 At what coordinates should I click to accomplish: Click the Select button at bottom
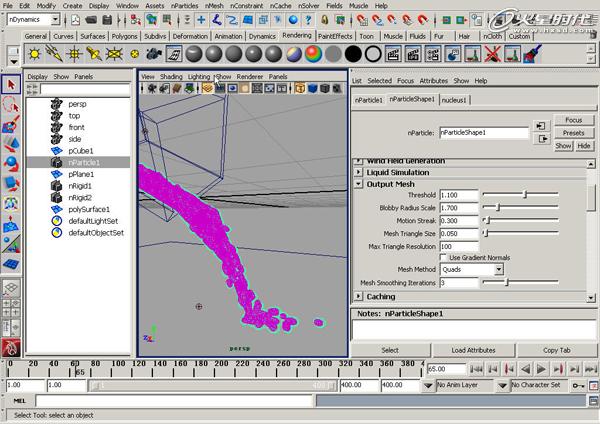pyautogui.click(x=390, y=350)
